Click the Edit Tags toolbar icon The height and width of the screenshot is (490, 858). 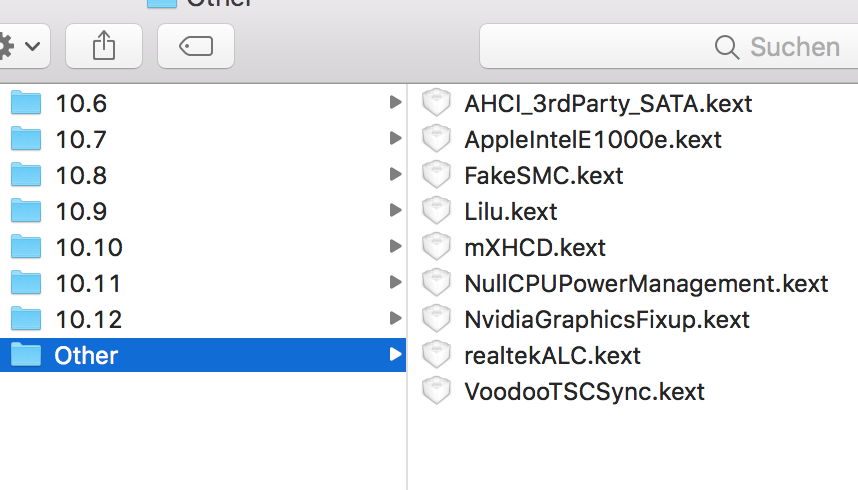point(196,46)
